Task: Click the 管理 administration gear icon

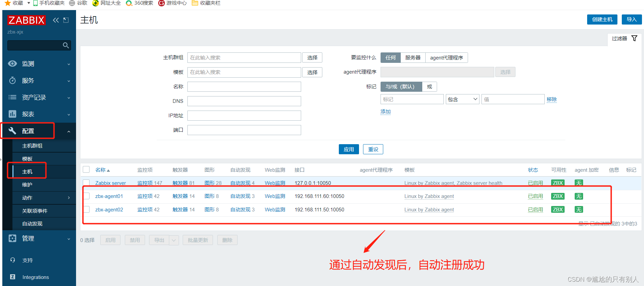Action: point(12,238)
